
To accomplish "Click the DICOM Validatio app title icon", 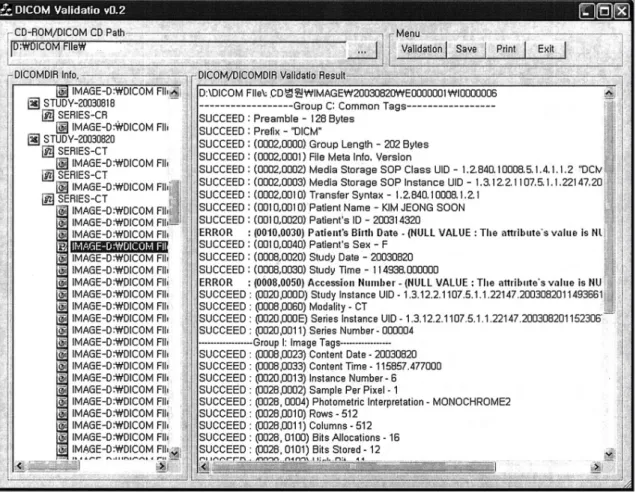I will click(6, 10).
